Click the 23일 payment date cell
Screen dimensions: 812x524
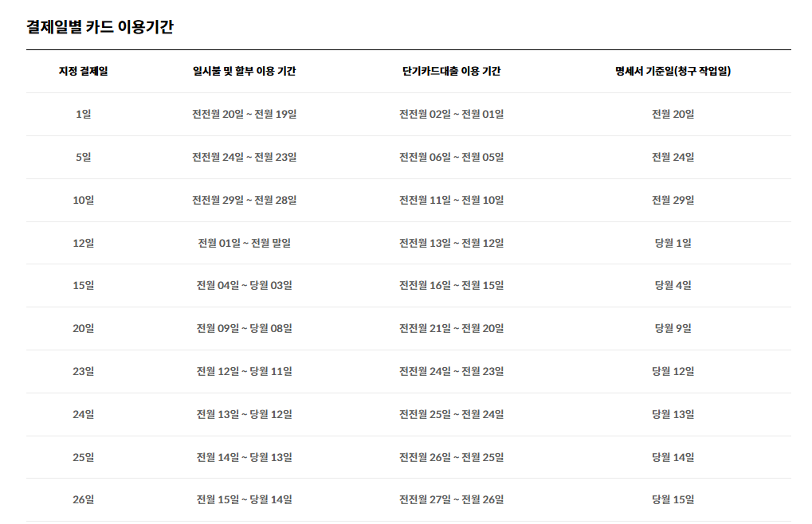click(x=84, y=371)
